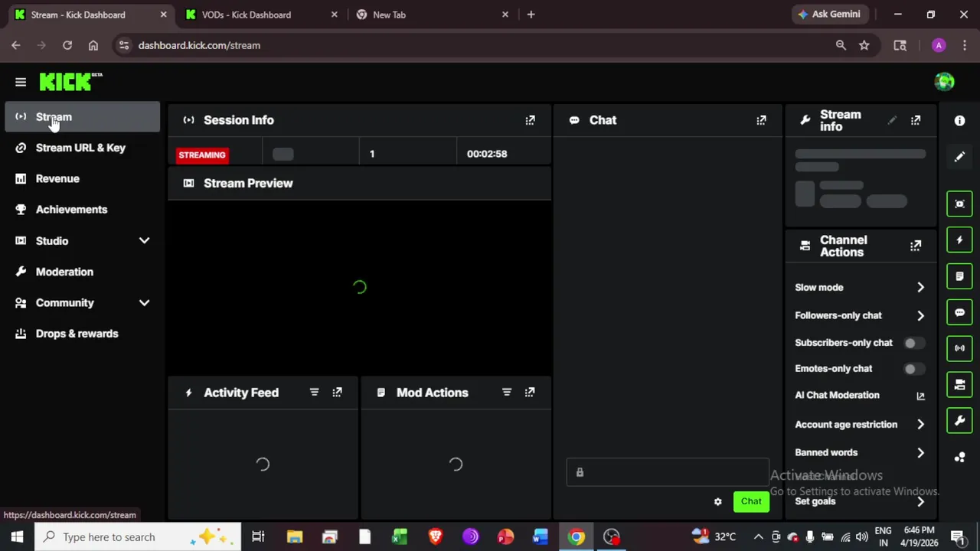Open Drops & rewards page
Viewport: 980px width, 551px height.
pyautogui.click(x=82, y=334)
